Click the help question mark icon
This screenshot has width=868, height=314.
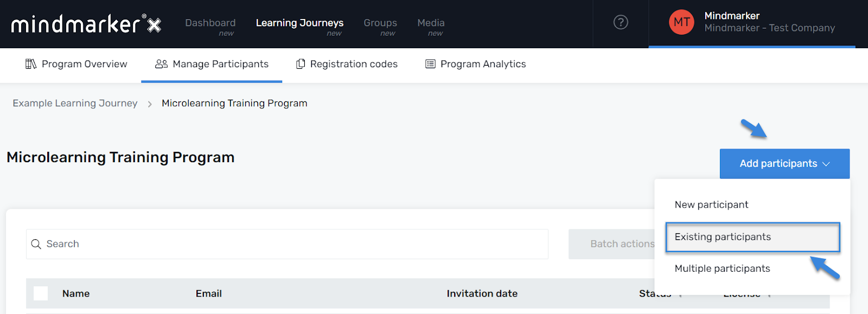coord(621,22)
